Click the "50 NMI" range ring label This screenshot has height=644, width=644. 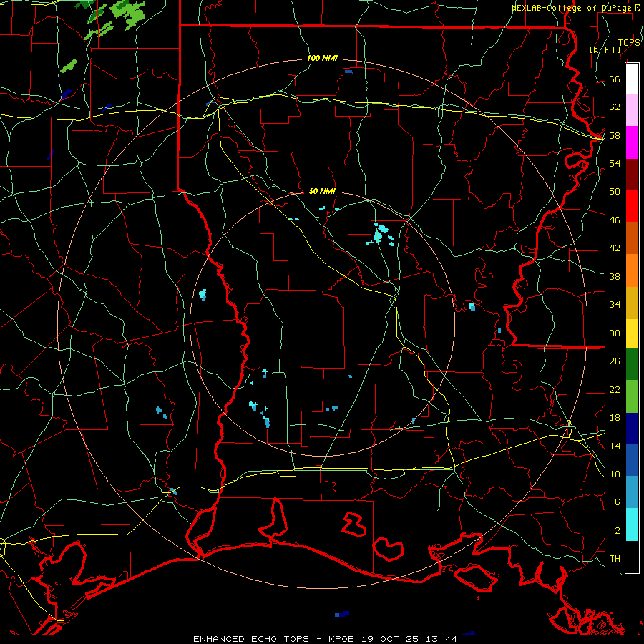click(322, 191)
